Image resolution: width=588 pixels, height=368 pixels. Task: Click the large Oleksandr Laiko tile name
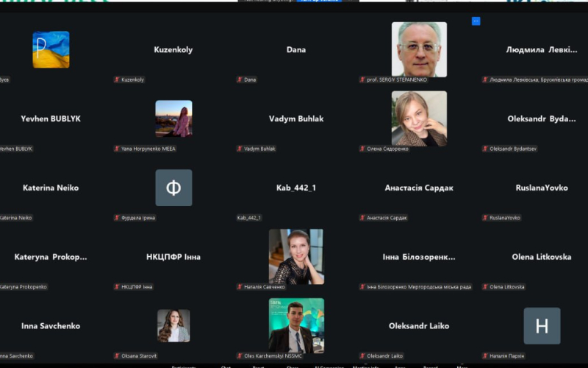[x=419, y=326]
